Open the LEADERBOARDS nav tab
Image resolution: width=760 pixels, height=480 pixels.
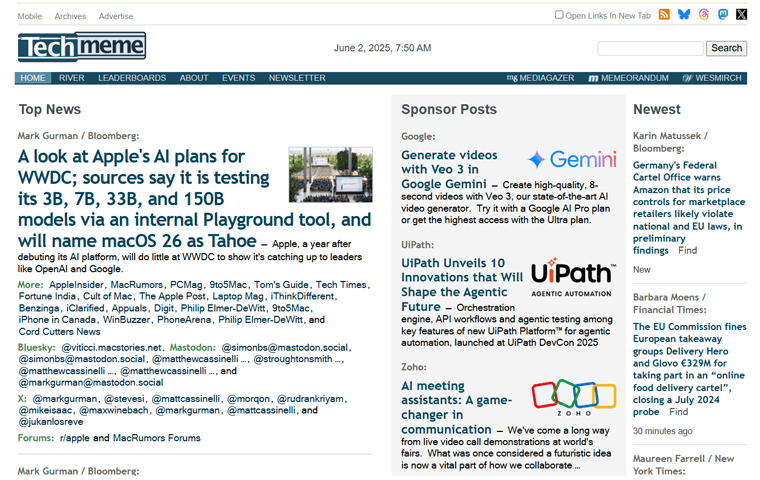(x=132, y=78)
